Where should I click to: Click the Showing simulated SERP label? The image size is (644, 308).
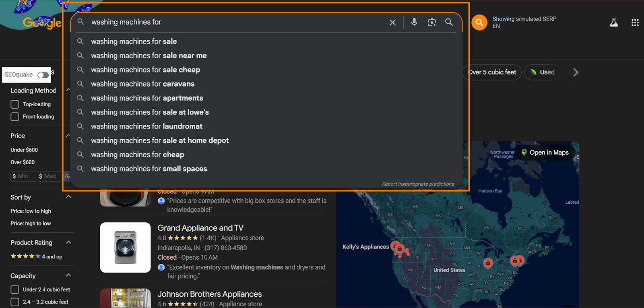click(x=524, y=19)
